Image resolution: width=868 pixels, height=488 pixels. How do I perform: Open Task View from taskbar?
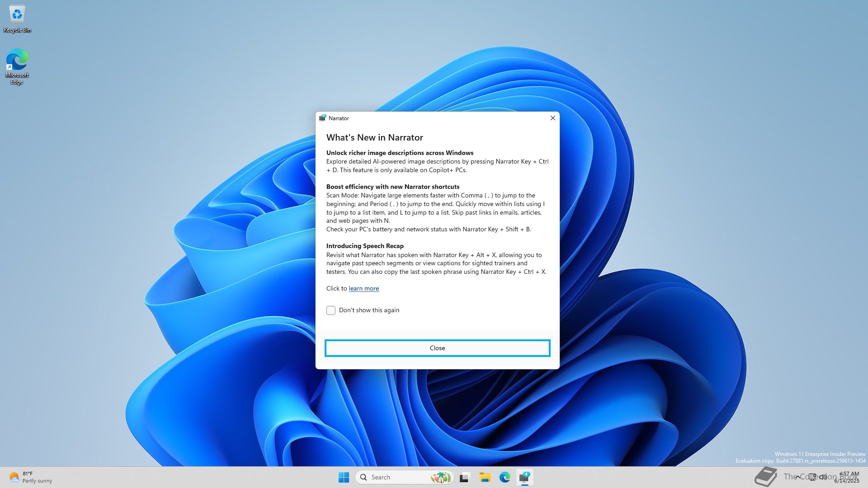(465, 477)
